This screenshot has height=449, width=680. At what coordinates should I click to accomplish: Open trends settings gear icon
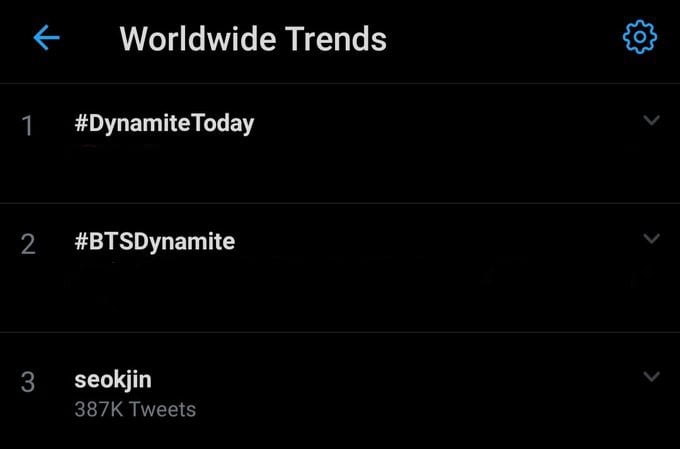640,37
